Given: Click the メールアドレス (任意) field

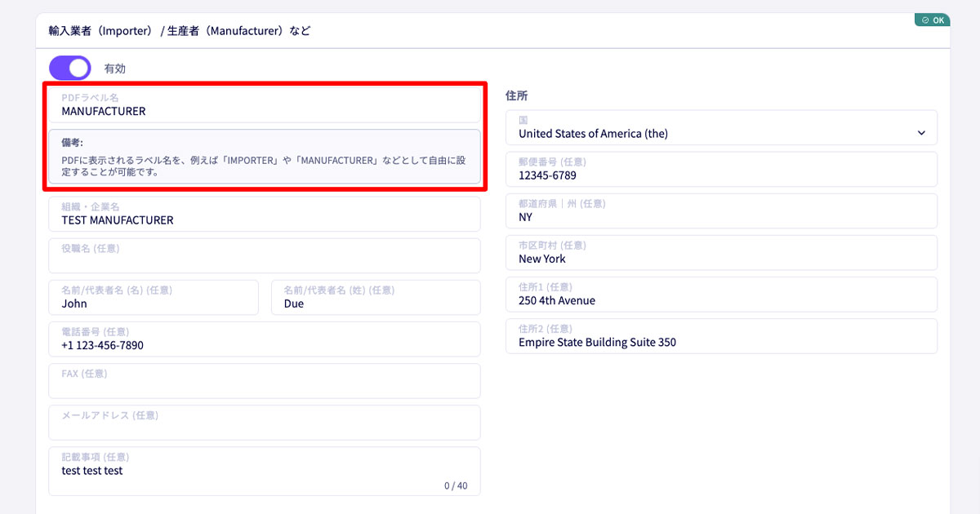Looking at the screenshot, I should (265, 422).
